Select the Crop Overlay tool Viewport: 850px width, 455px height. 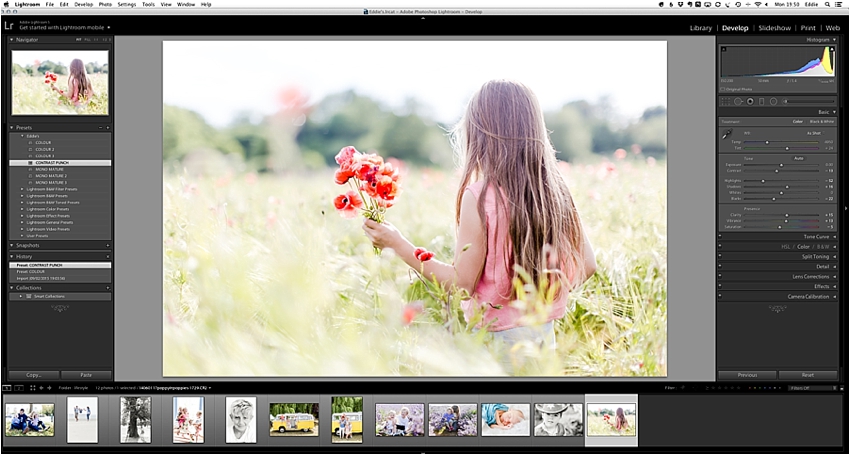click(x=725, y=101)
